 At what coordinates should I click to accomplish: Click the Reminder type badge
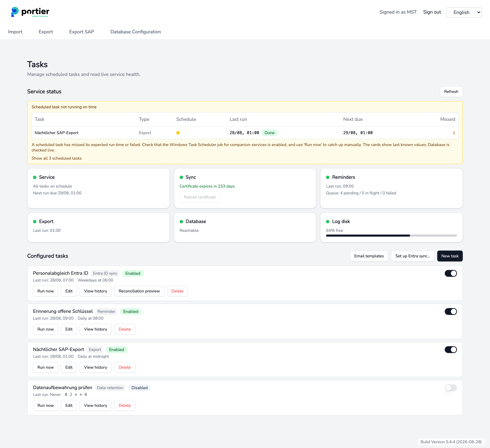click(106, 311)
